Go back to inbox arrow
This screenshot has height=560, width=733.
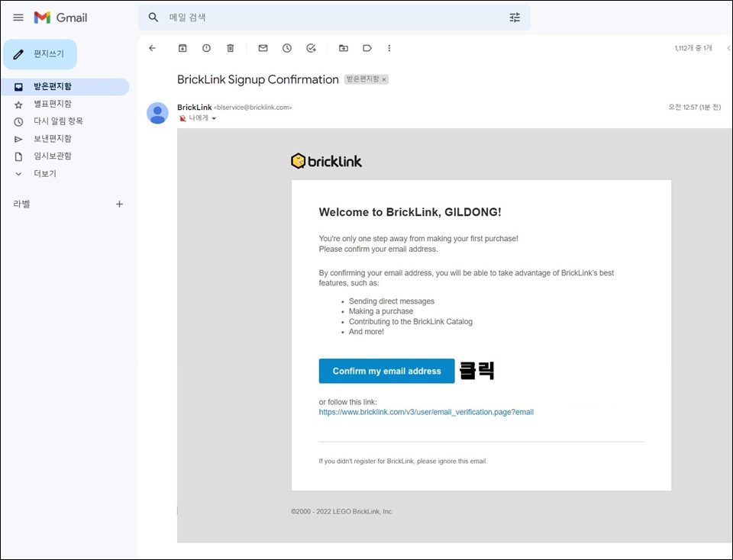153,48
